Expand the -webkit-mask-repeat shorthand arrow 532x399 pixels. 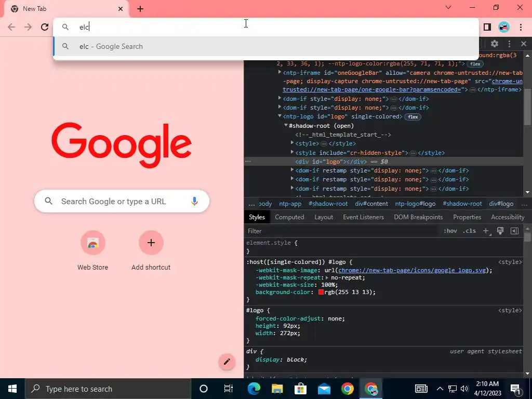point(327,277)
